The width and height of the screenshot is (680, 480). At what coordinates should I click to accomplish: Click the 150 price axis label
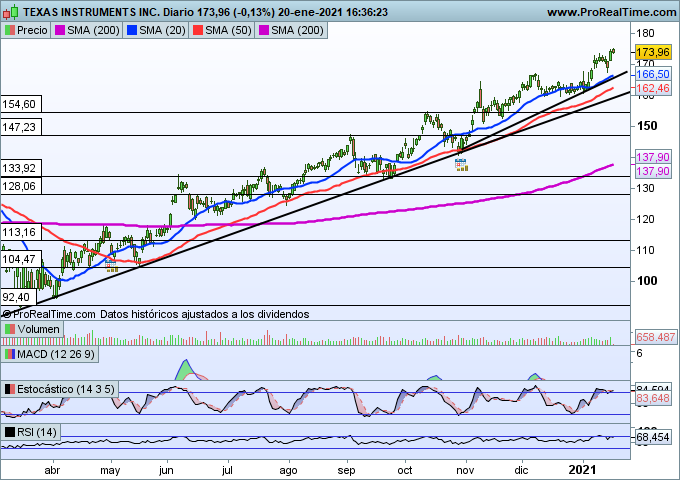[x=647, y=126]
